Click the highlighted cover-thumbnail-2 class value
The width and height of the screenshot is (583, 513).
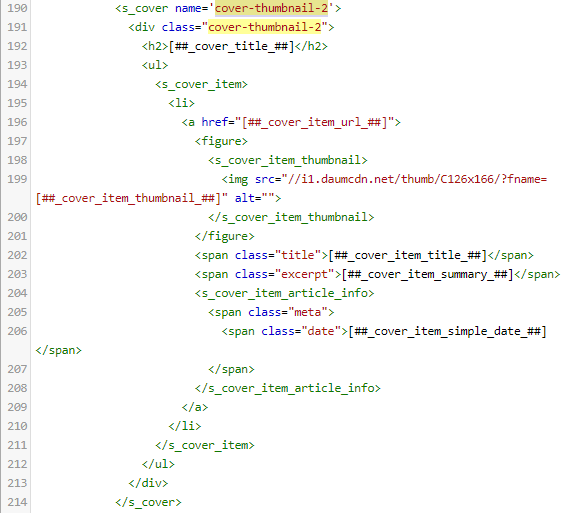click(264, 27)
